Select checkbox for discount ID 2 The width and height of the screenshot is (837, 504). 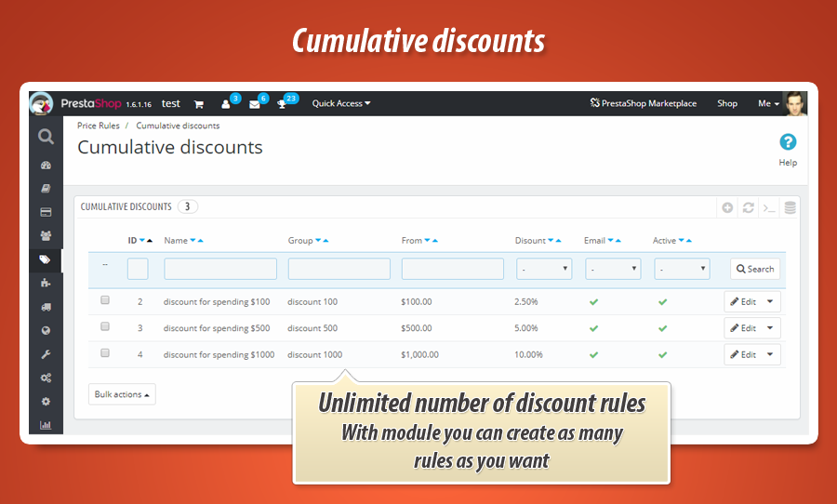click(105, 300)
